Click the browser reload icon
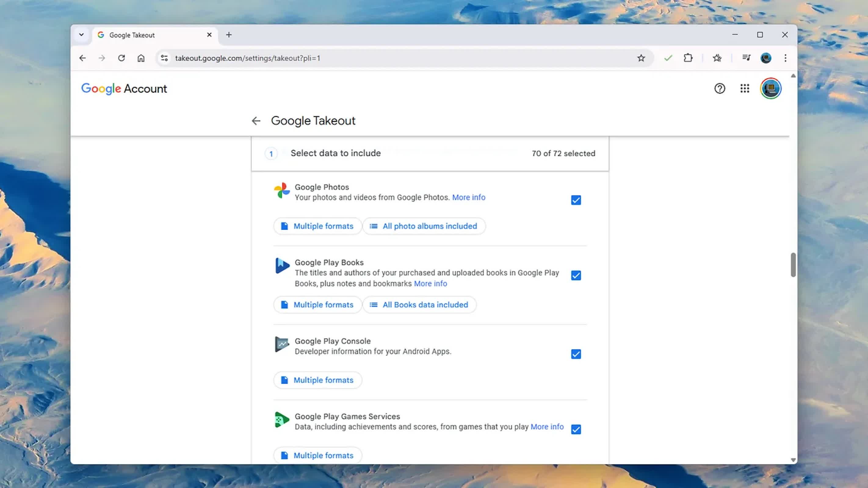Viewport: 868px width, 488px height. click(x=121, y=58)
